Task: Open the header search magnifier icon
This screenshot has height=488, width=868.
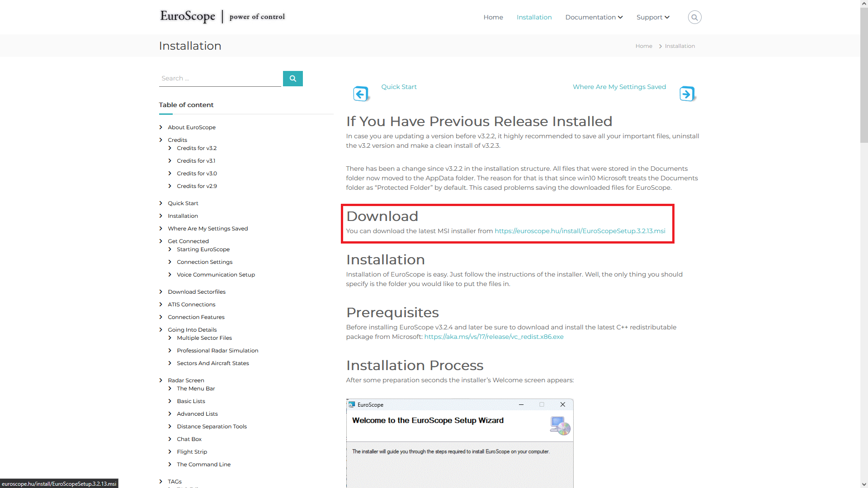Action: pyautogui.click(x=694, y=17)
